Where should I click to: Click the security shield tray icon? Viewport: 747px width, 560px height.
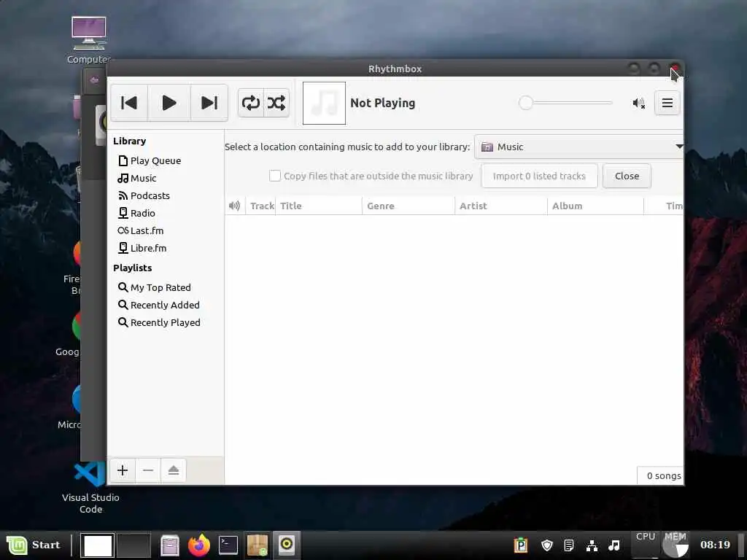tap(547, 545)
